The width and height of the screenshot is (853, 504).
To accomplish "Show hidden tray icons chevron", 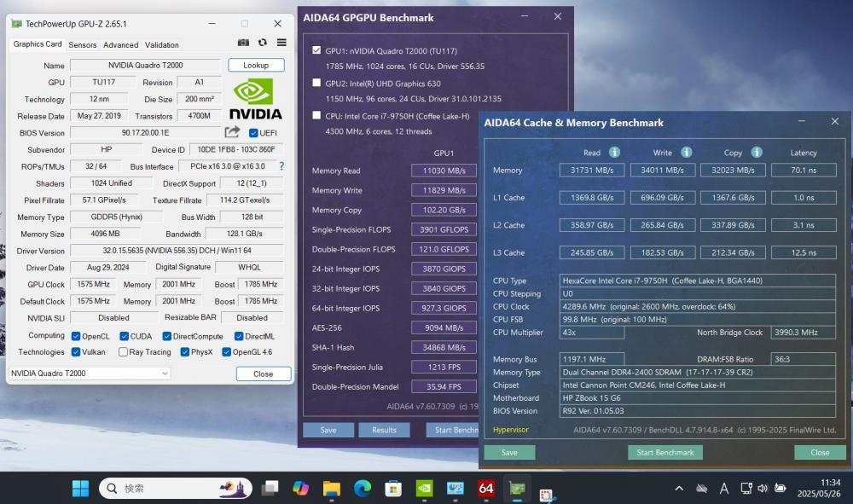I will coord(679,489).
